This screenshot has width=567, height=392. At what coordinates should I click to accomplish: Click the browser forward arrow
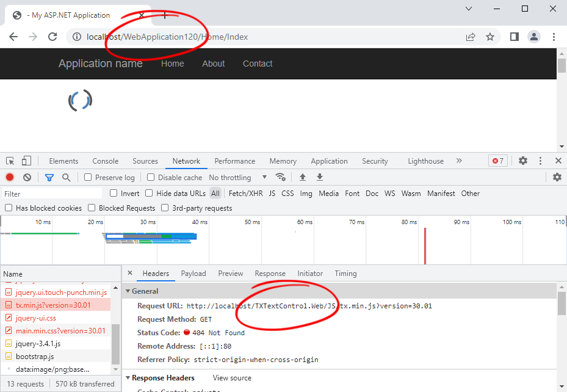[x=33, y=37]
